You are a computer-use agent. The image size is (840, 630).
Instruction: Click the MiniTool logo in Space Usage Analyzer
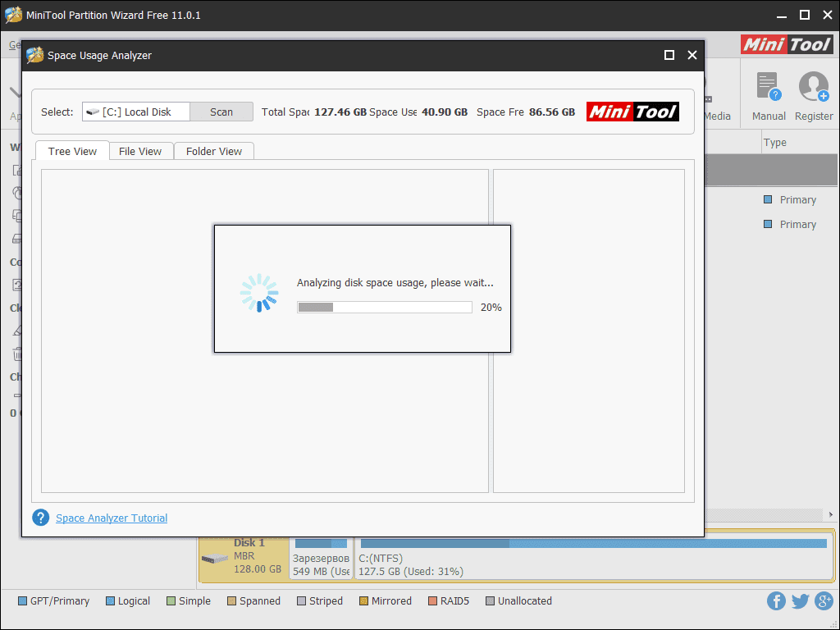click(632, 112)
